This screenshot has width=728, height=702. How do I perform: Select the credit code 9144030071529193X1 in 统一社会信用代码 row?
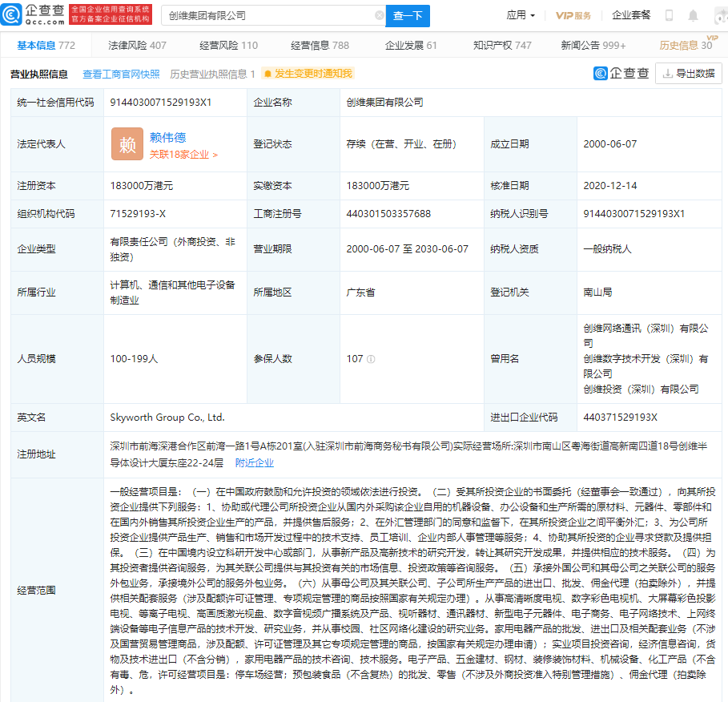161,103
